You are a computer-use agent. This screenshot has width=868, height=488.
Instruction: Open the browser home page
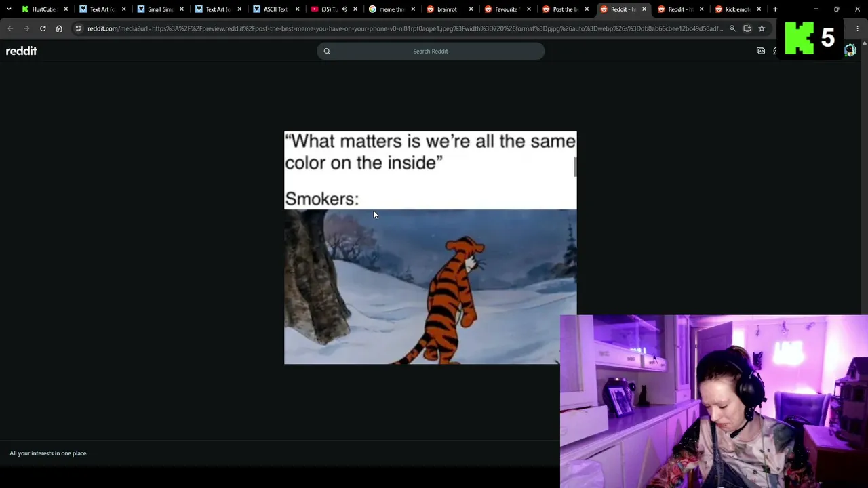point(59,28)
